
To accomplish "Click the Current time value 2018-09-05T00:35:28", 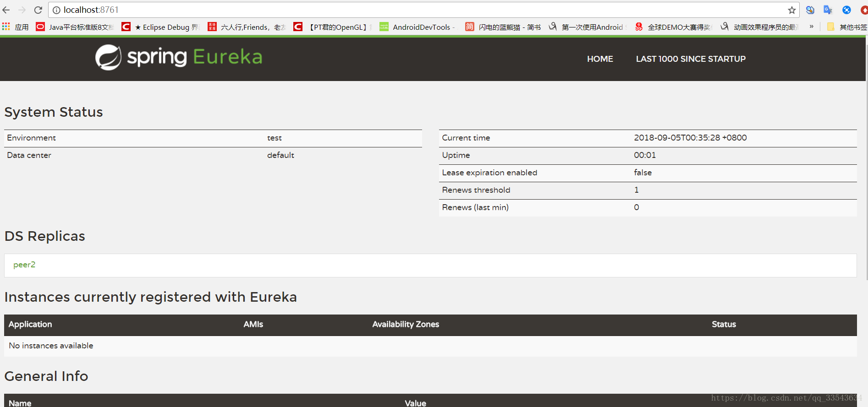I will point(690,138).
